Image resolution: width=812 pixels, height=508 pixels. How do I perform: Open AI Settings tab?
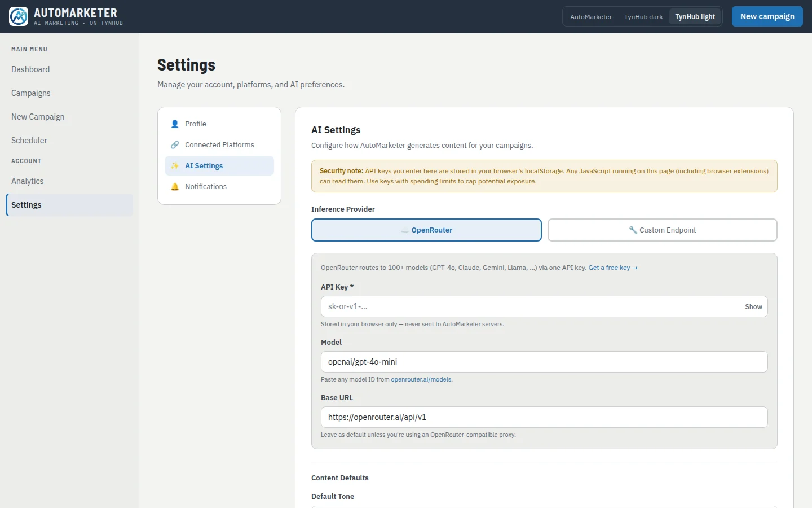[x=219, y=166]
